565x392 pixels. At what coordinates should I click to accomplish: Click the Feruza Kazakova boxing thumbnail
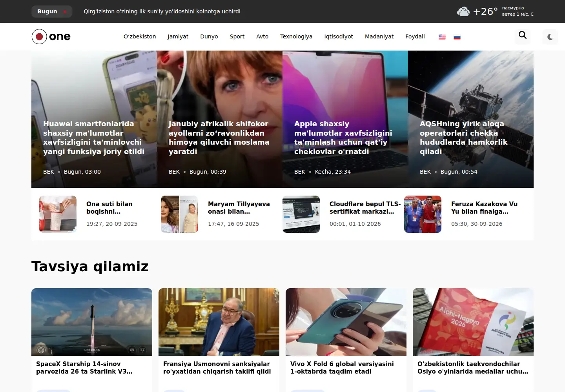click(423, 214)
